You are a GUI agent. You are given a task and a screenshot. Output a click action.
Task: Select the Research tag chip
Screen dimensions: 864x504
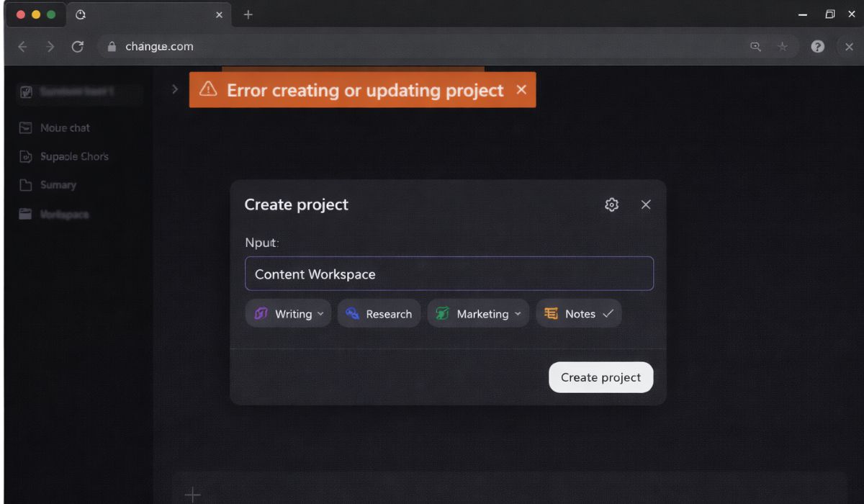[379, 314]
